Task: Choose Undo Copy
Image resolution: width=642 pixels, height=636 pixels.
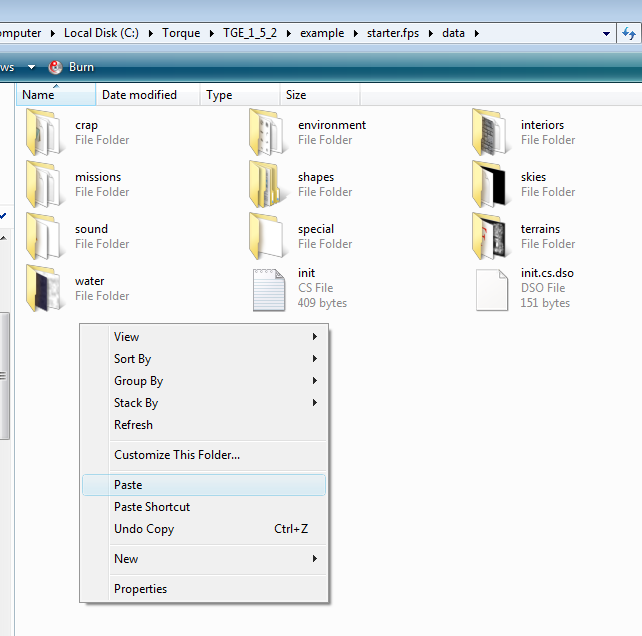Action: point(204,529)
